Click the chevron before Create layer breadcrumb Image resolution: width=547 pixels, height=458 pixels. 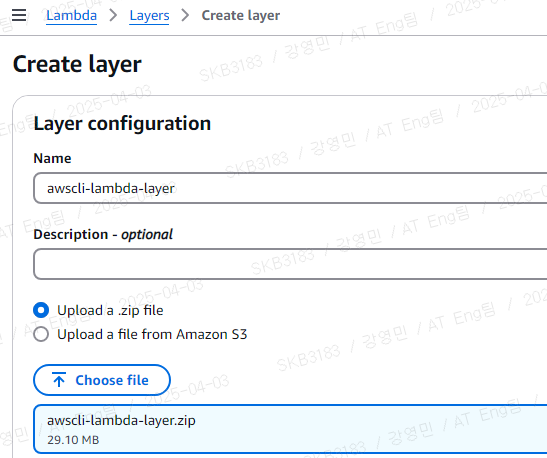pos(185,15)
